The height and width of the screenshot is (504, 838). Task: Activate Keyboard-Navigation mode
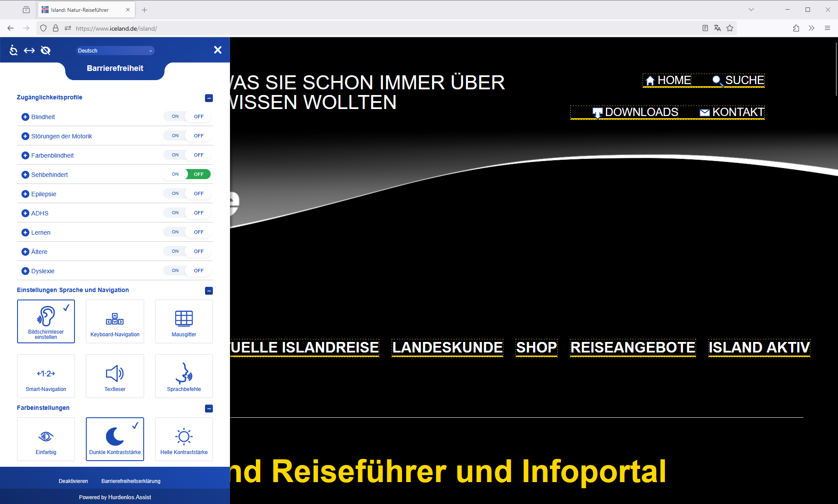point(115,321)
